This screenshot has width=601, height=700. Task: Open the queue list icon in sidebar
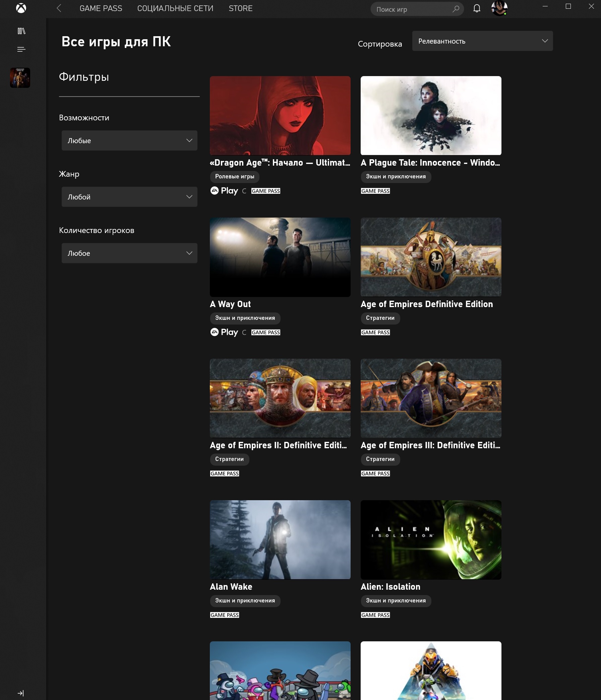click(x=21, y=49)
